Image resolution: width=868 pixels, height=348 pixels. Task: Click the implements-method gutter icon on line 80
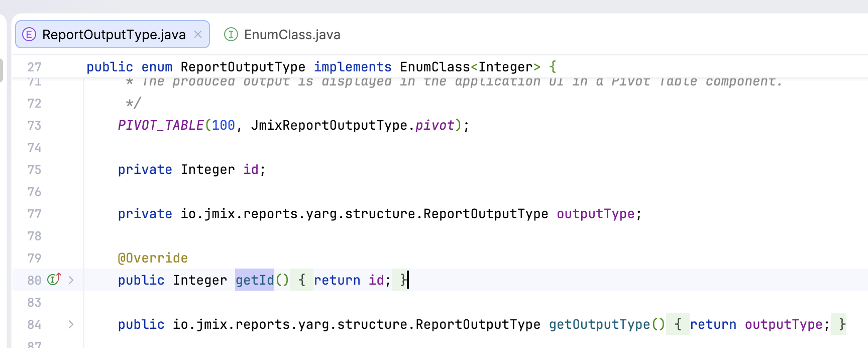click(54, 279)
